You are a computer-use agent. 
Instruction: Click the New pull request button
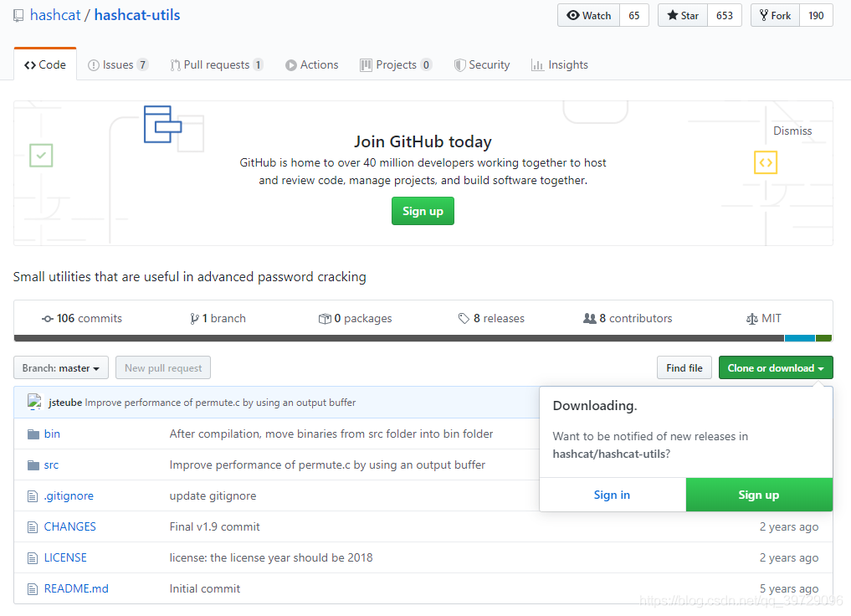coord(163,368)
